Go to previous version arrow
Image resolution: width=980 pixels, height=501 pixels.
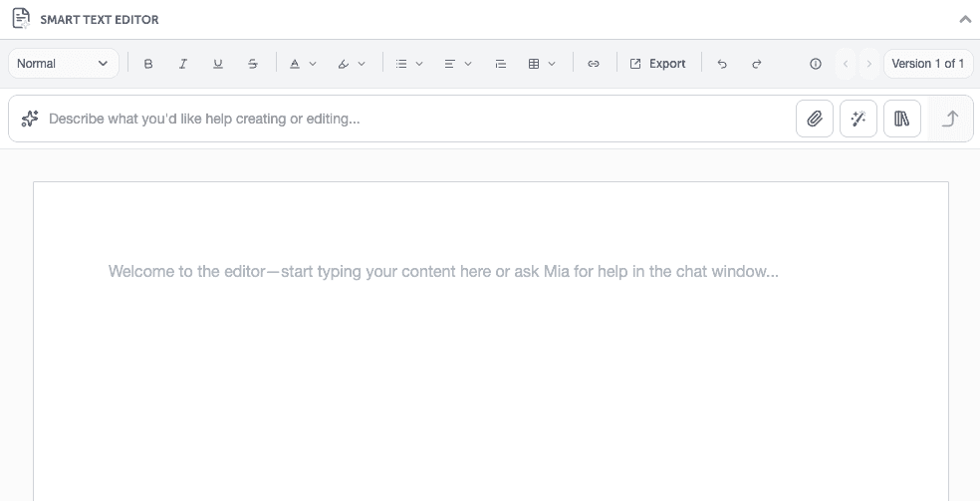[x=846, y=64]
